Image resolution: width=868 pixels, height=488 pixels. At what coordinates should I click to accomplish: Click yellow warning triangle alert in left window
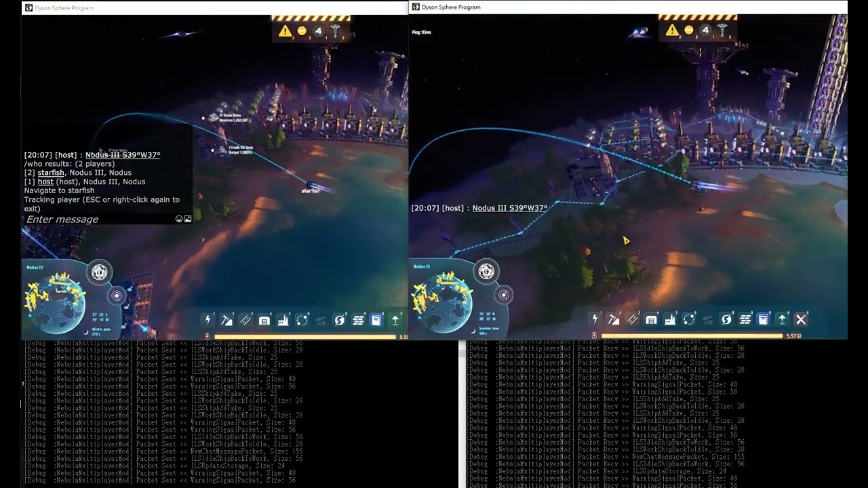pos(285,30)
